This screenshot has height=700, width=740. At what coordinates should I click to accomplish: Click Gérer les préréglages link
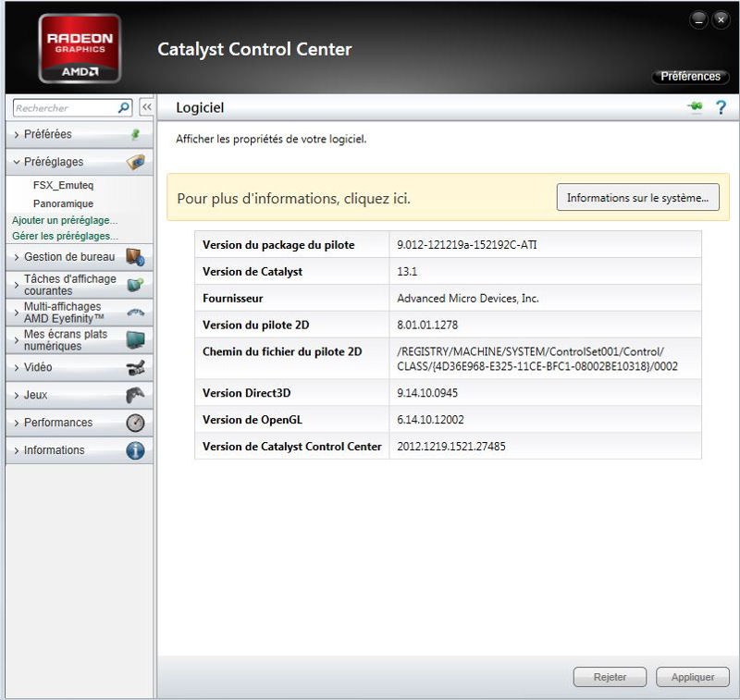65,236
